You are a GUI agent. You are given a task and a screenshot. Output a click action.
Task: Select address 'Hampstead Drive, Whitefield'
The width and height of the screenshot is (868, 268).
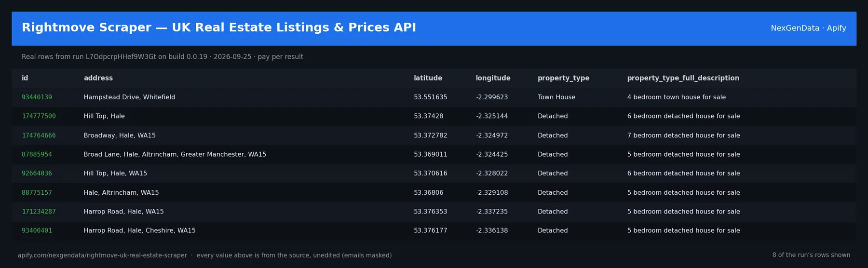coord(129,97)
